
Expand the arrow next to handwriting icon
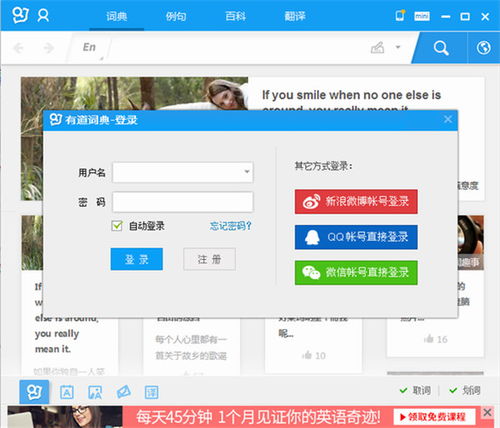pyautogui.click(x=398, y=47)
